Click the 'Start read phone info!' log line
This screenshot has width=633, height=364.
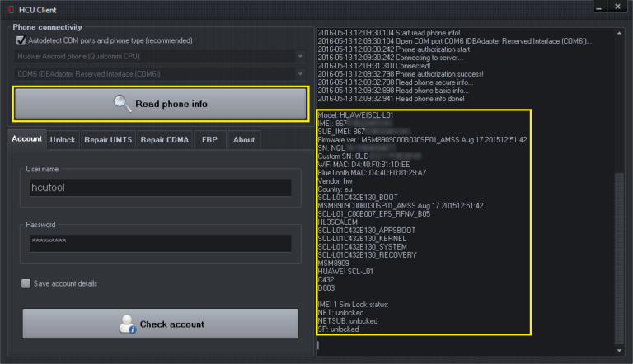pos(389,33)
